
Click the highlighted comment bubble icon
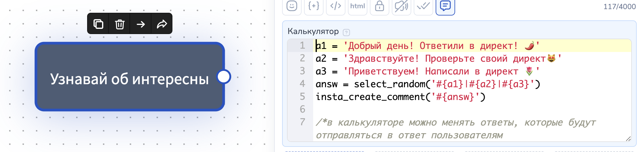(x=445, y=6)
